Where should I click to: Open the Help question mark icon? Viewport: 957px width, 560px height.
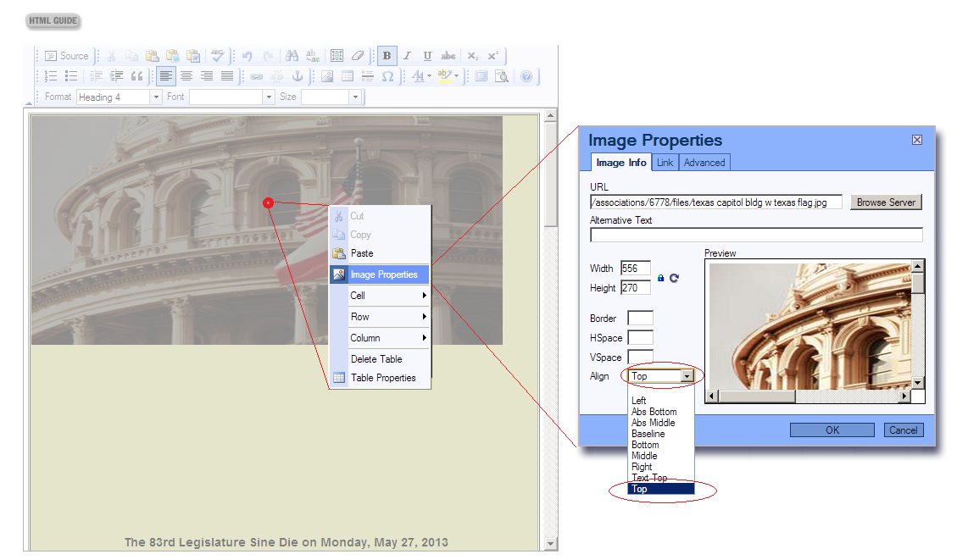click(526, 76)
